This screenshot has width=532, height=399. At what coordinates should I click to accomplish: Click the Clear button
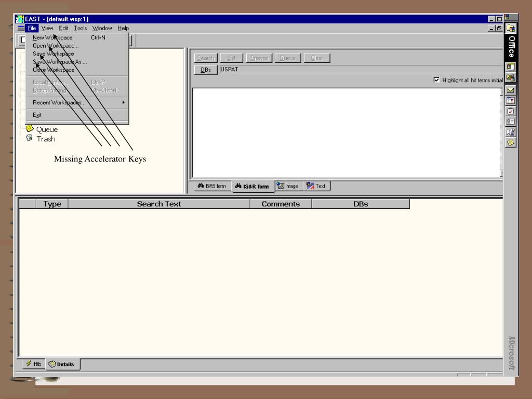tap(317, 58)
